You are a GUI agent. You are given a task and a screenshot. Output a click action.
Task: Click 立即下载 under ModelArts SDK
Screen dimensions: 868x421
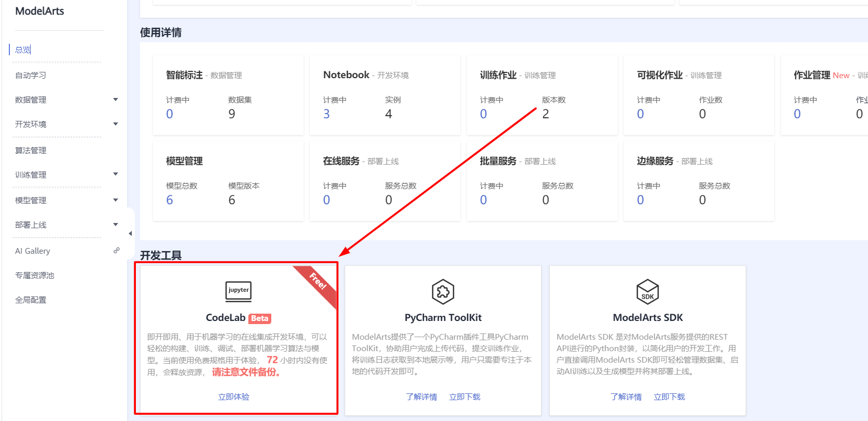coord(670,397)
